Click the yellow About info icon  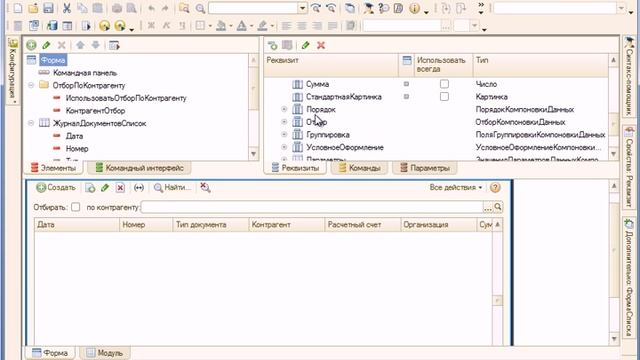(414, 8)
